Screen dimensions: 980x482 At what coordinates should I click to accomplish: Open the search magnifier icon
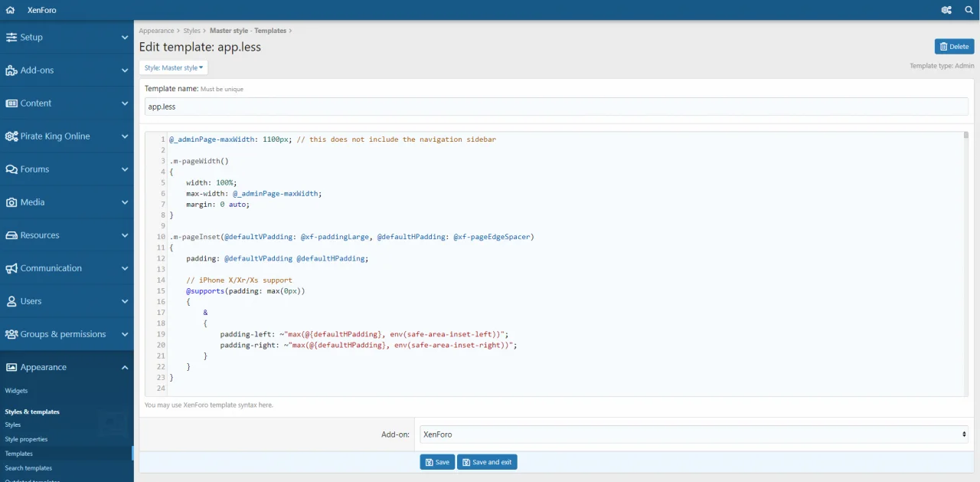[969, 10]
